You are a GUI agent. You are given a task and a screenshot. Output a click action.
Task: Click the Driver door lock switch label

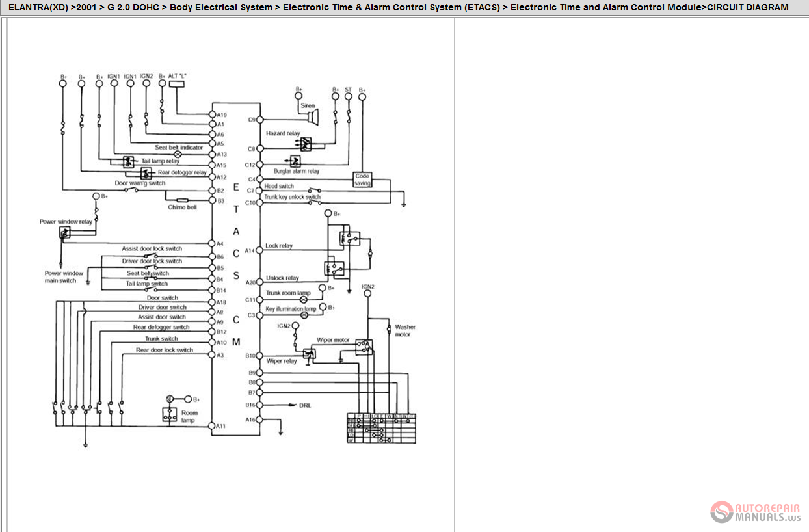click(x=152, y=261)
